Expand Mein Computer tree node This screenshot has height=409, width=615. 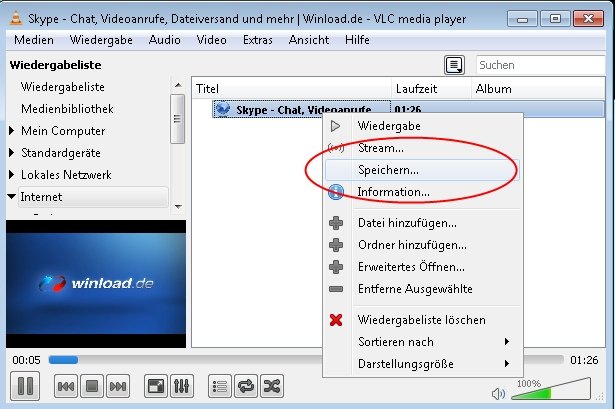tap(12, 130)
